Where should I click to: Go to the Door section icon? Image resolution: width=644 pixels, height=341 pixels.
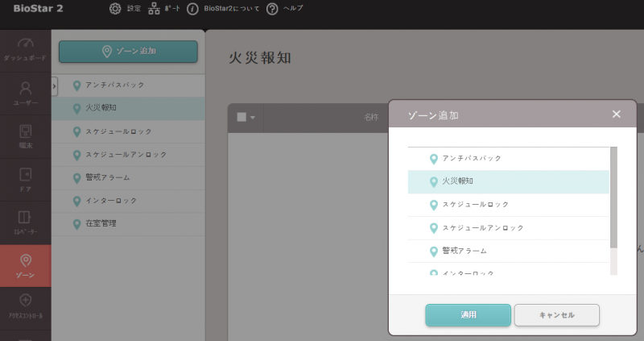[25, 179]
